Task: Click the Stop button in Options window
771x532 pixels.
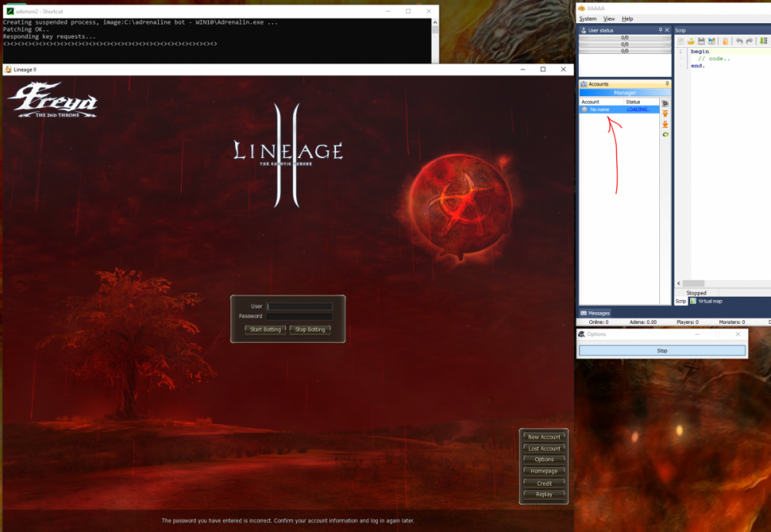Action: coord(662,351)
